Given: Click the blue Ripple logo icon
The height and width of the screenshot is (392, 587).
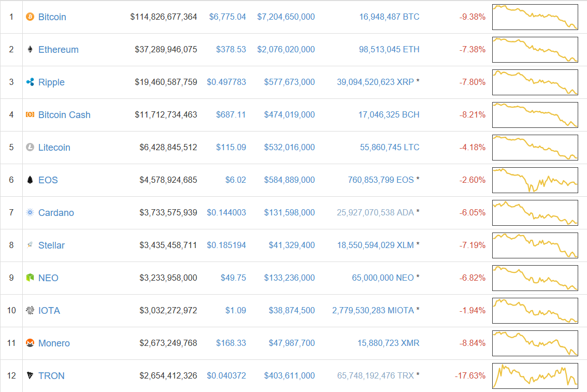Looking at the screenshot, I should click(x=30, y=82).
